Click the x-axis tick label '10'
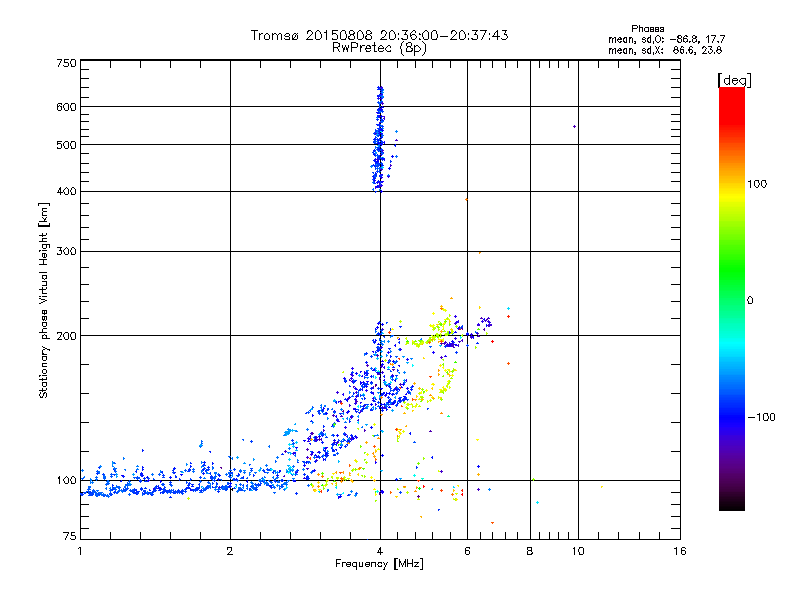The image size is (800, 600). pos(578,551)
